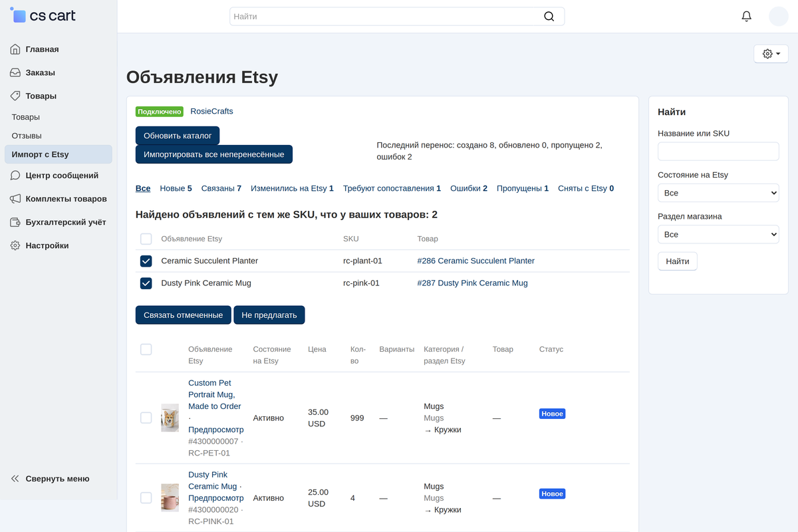
Task: Open Dusty Pink Ceramic Mug listing preview link
Action: pyautogui.click(x=216, y=497)
